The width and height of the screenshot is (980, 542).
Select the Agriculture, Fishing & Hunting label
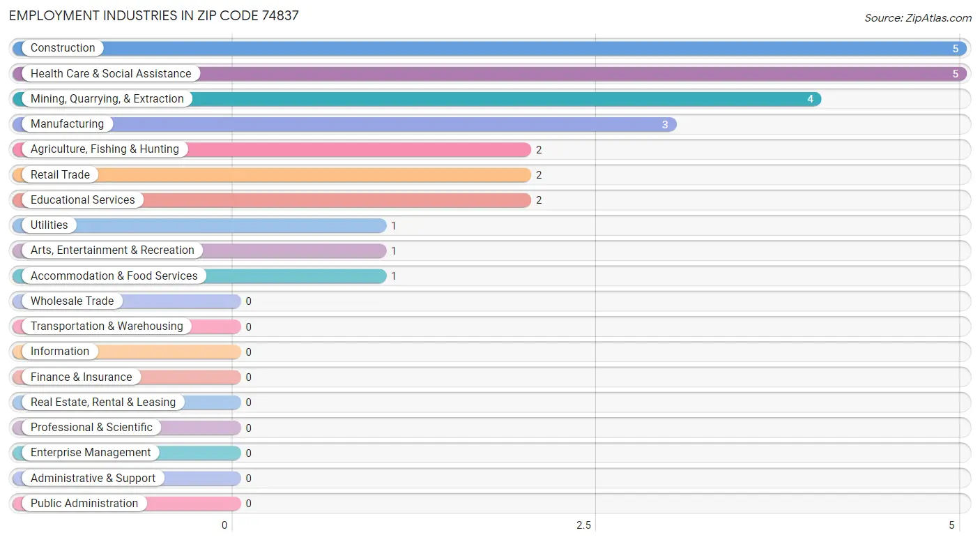click(x=105, y=149)
